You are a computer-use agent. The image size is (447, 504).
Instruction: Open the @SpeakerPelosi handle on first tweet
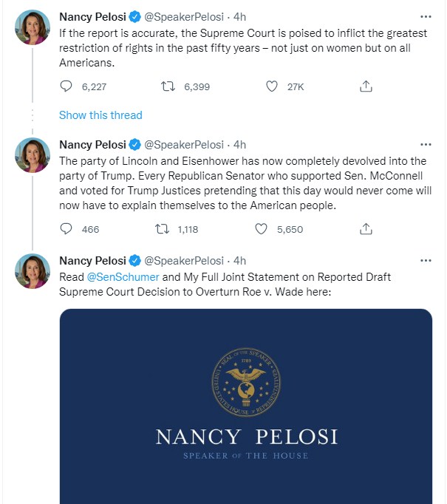click(x=183, y=16)
